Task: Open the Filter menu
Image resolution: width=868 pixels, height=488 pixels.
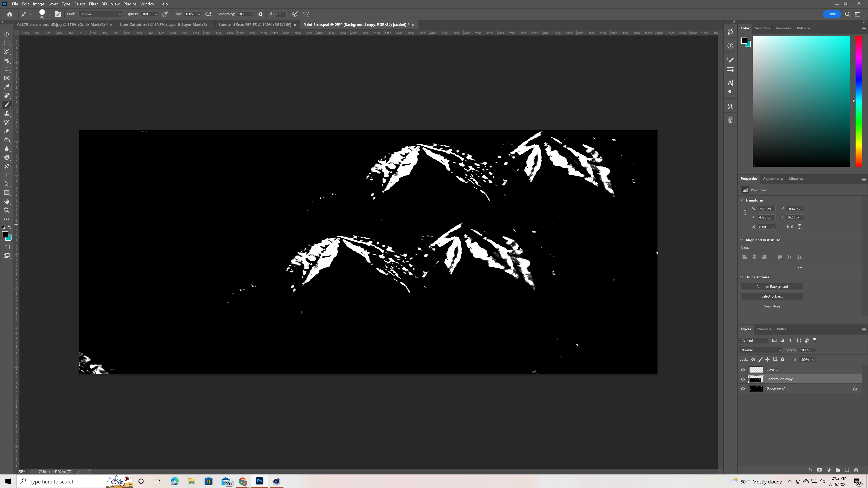Action: pyautogui.click(x=93, y=4)
